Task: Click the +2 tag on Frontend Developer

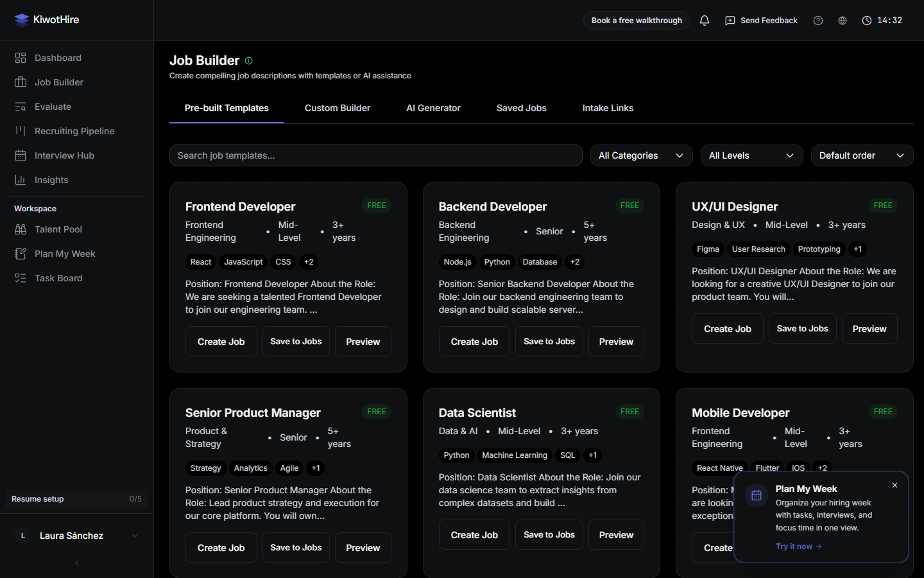Action: click(309, 262)
